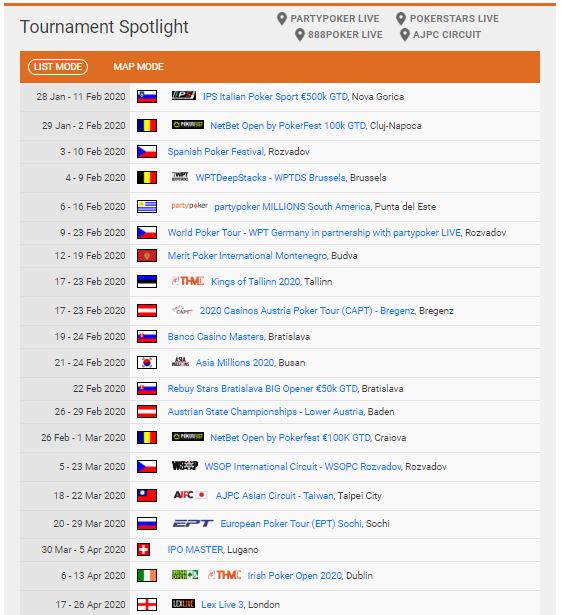
Task: Open PARTYPOKER LIVE filter link
Action: (335, 18)
